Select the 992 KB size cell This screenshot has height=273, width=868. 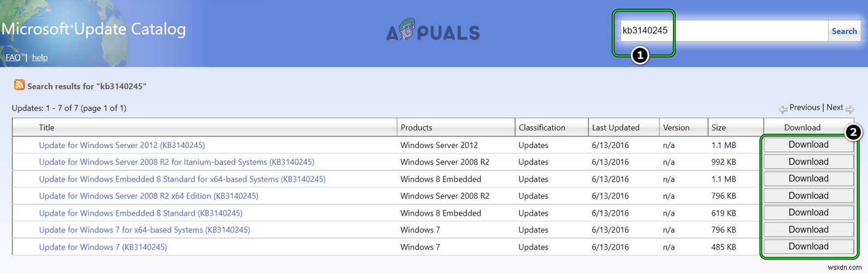tap(724, 162)
